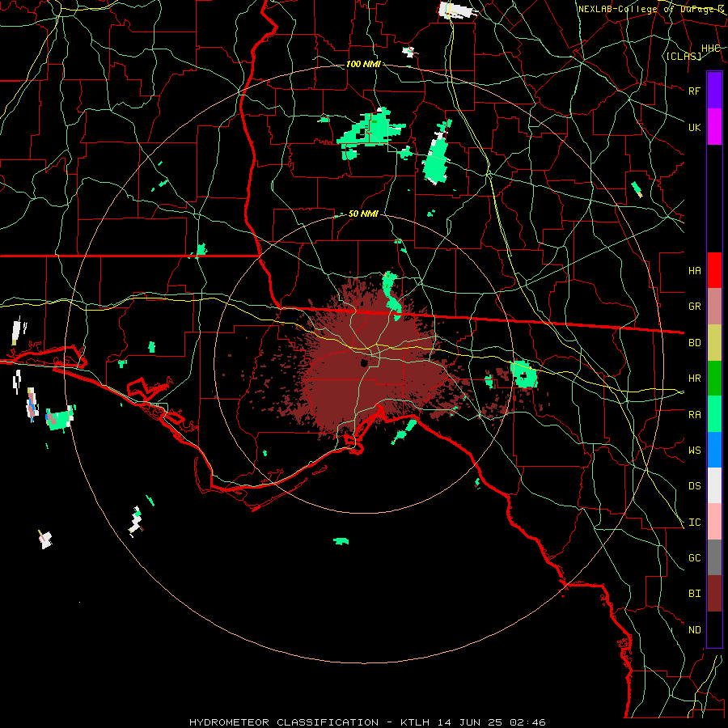
Task: Click the GR legend label
Action: pos(694,307)
